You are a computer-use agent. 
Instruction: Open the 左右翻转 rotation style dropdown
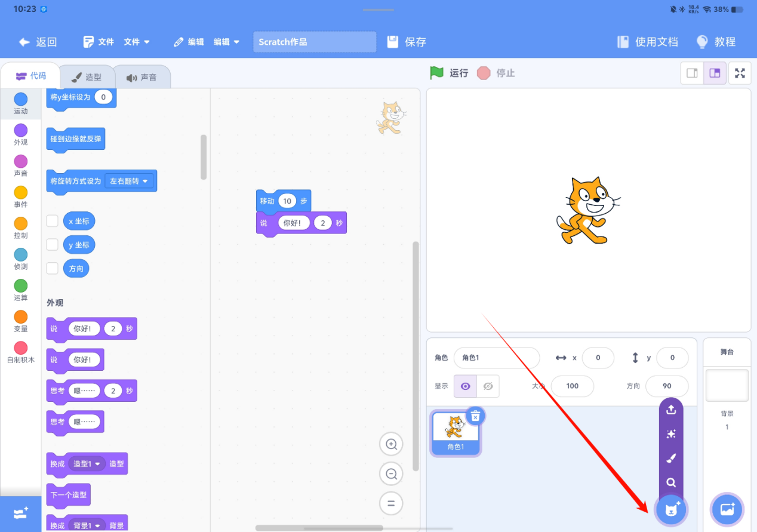pos(130,181)
